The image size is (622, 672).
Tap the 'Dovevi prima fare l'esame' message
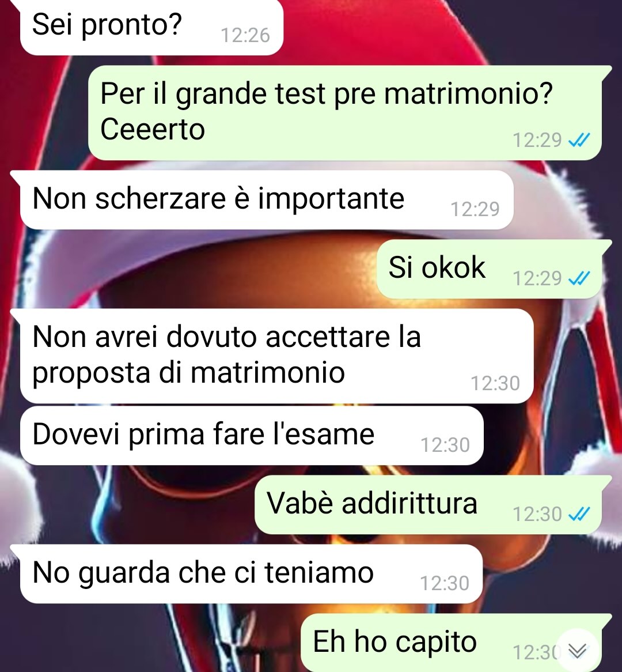252,436
